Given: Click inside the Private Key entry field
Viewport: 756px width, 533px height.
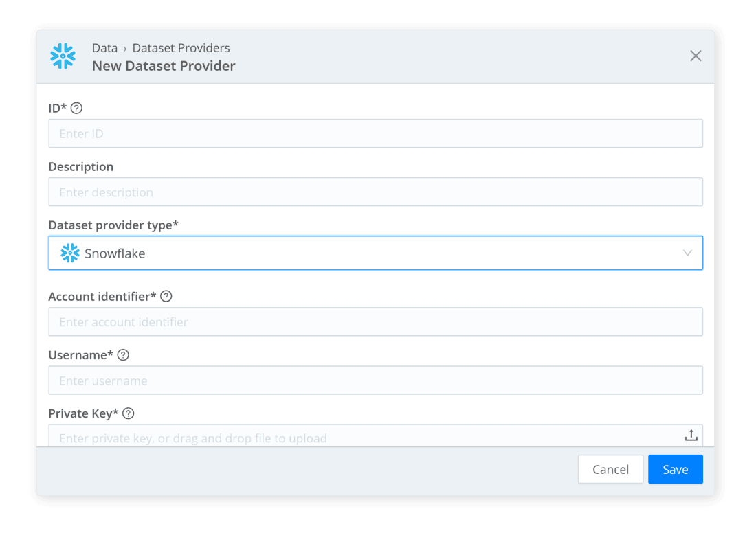Looking at the screenshot, I should 344,438.
